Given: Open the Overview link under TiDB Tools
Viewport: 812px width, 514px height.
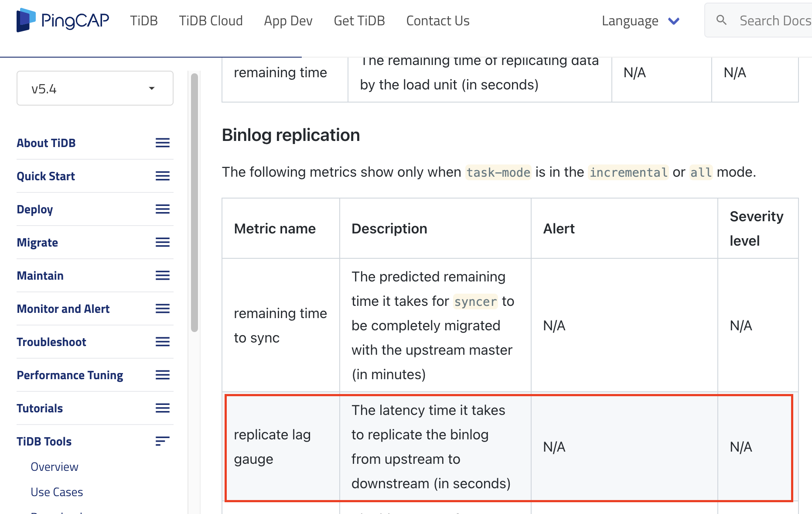Looking at the screenshot, I should 55,467.
